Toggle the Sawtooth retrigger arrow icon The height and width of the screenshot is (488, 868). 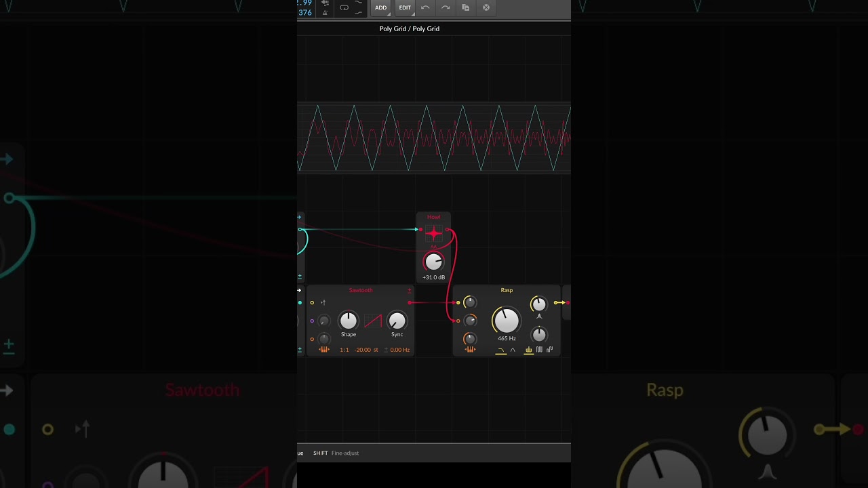coord(323,302)
